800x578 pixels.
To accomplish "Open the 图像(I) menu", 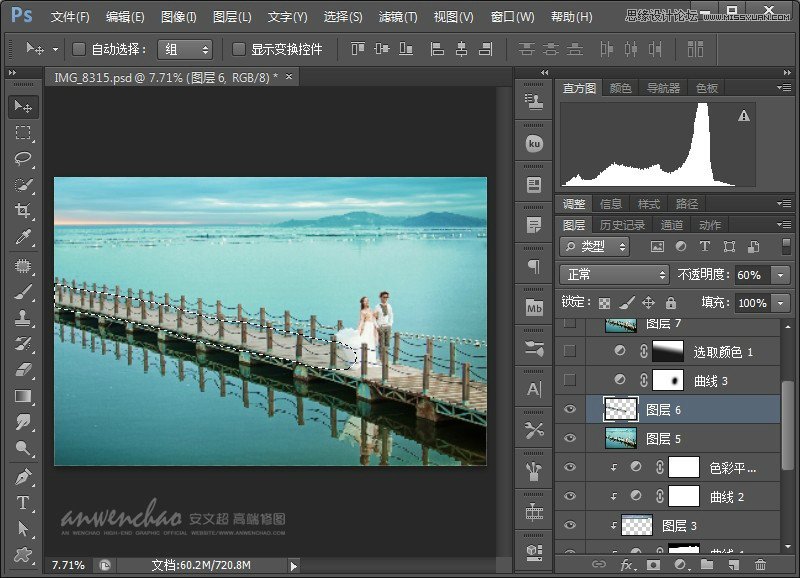I will click(x=179, y=17).
